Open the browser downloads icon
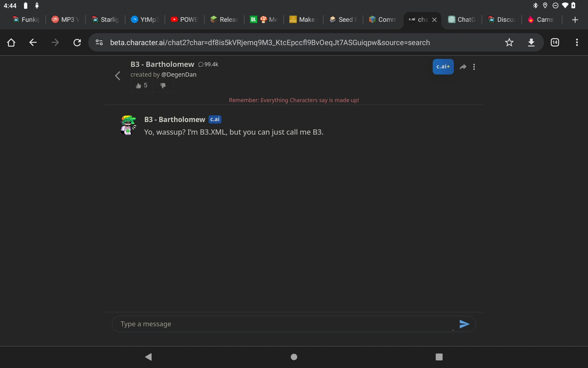Image resolution: width=588 pixels, height=368 pixels. click(531, 42)
